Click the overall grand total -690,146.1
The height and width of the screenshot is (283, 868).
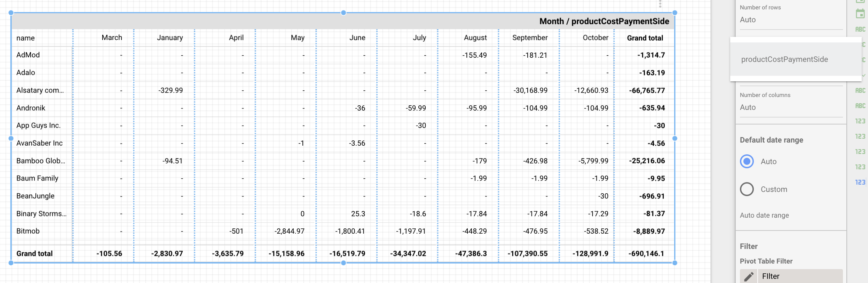point(646,254)
